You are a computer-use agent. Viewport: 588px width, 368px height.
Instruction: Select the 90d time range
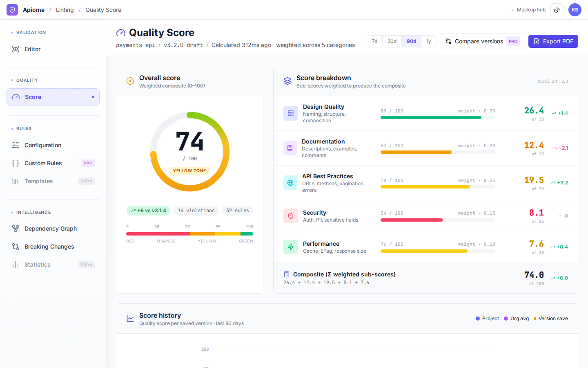click(412, 41)
